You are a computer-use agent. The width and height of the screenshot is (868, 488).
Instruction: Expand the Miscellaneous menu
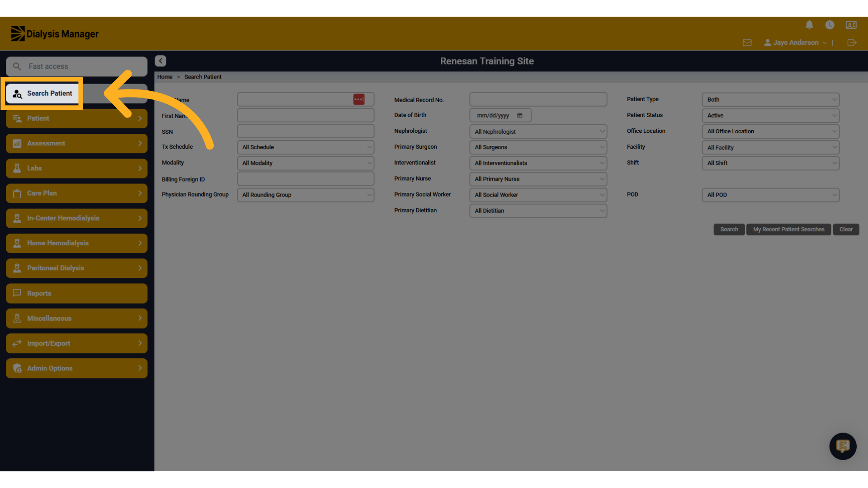pos(76,318)
